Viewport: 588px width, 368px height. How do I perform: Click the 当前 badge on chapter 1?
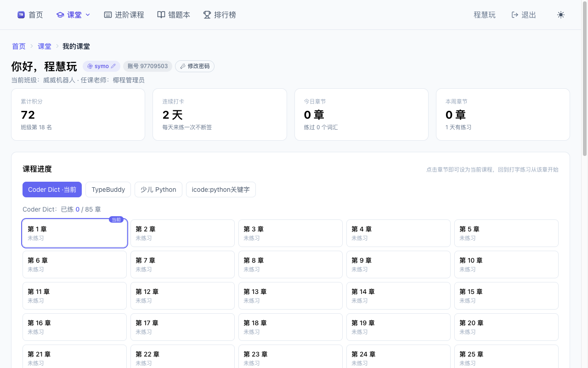(x=116, y=219)
